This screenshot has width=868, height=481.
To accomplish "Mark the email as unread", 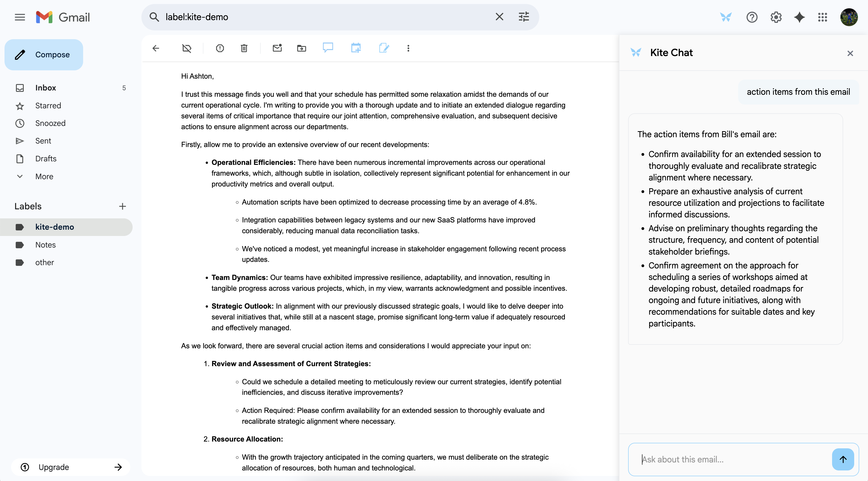I will pyautogui.click(x=277, y=48).
